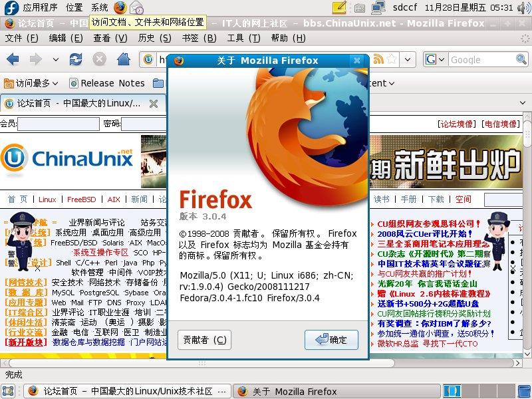Close the About Mozilla Firefox dialog

coord(357,61)
